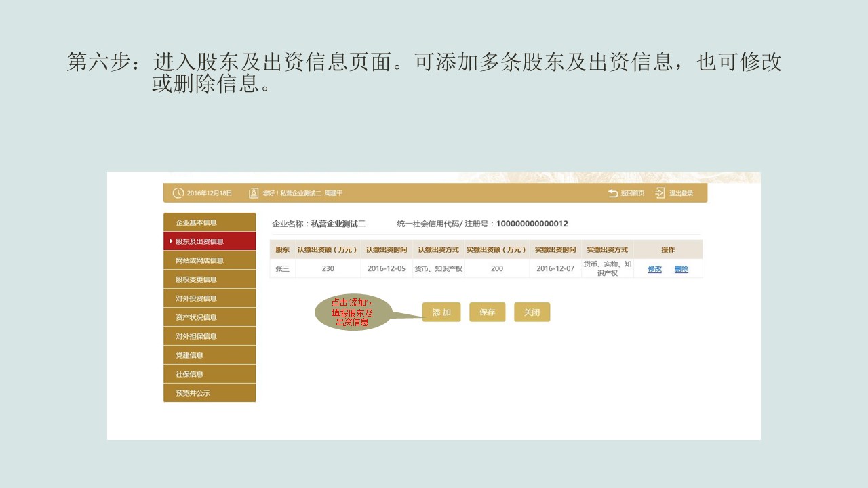Click the back-arrow icon for 返回首页
The image size is (868, 488).
coord(611,192)
